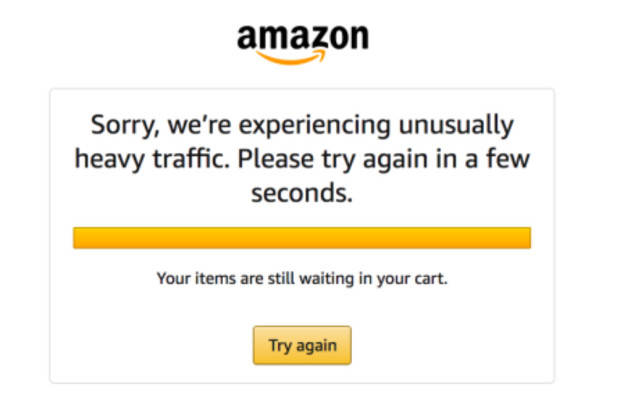Click the word "seconds." in the heading
This screenshot has height=405, width=641.
[x=301, y=192]
